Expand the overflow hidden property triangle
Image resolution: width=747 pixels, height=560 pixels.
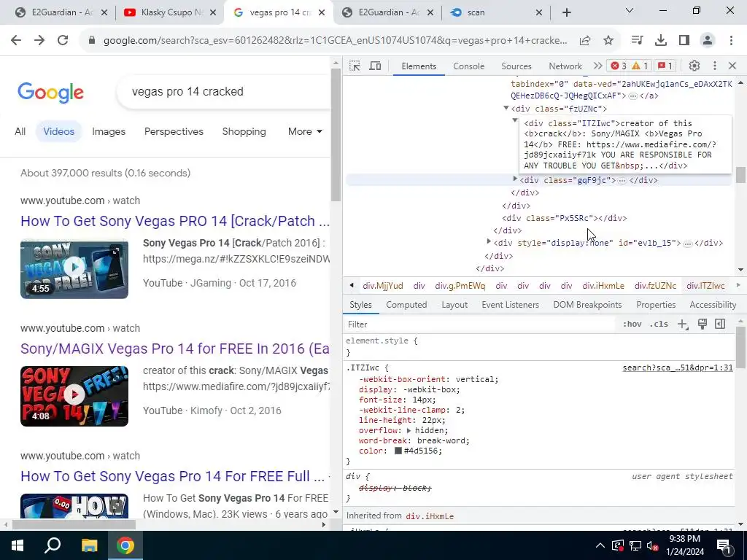tap(409, 430)
